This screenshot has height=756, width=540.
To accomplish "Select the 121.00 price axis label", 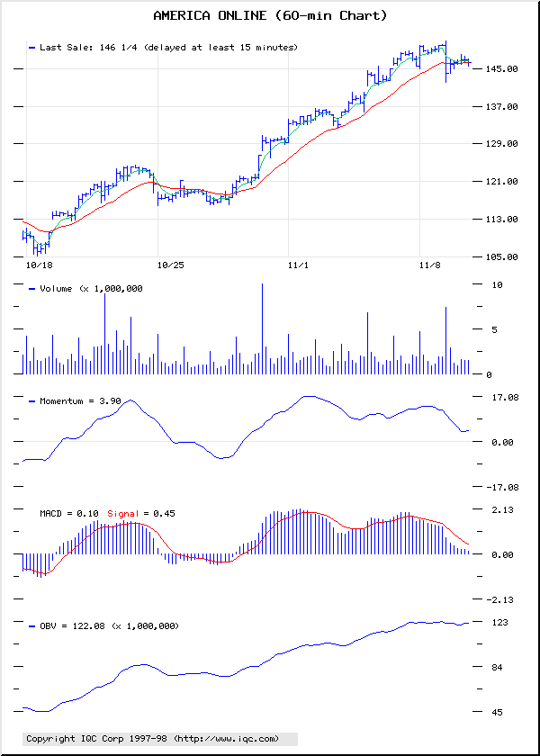I will point(501,181).
